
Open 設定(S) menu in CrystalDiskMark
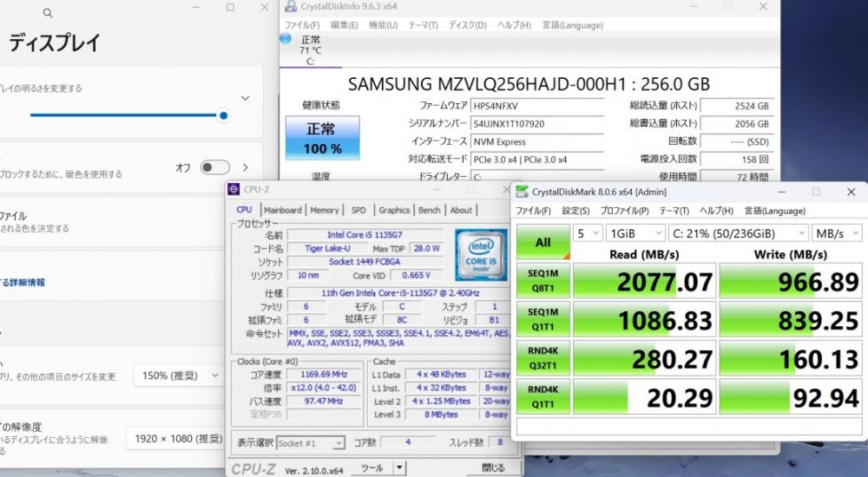pos(575,211)
